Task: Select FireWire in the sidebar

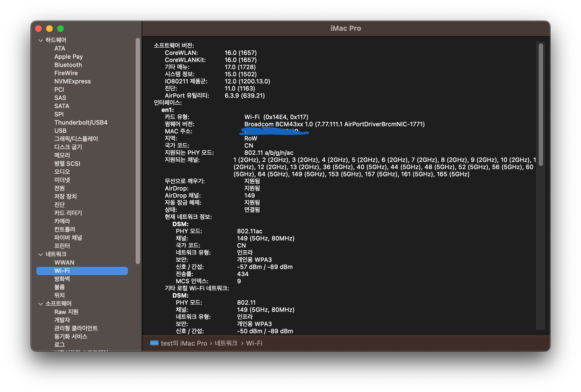Action: [x=66, y=73]
